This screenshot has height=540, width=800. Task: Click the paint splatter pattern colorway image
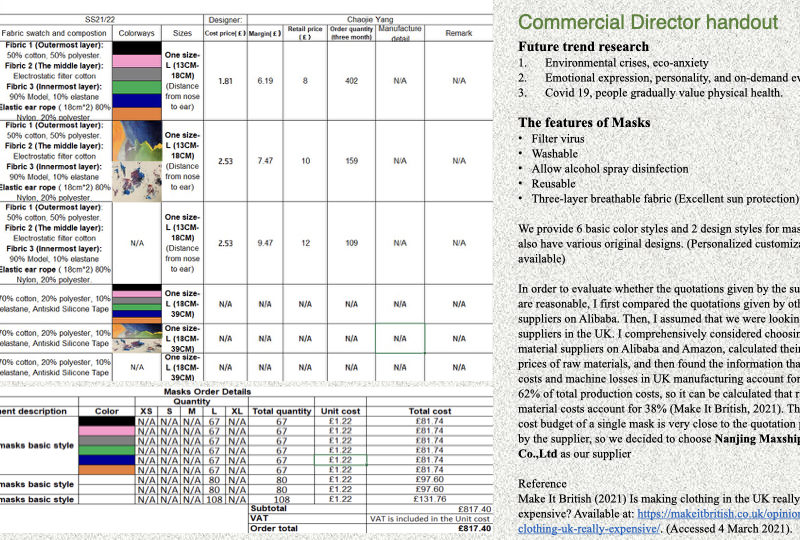click(137, 181)
